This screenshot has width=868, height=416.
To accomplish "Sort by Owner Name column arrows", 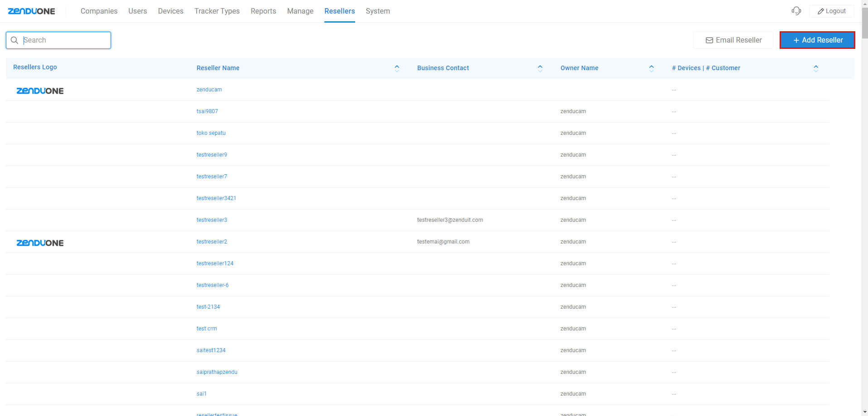I will 651,68.
